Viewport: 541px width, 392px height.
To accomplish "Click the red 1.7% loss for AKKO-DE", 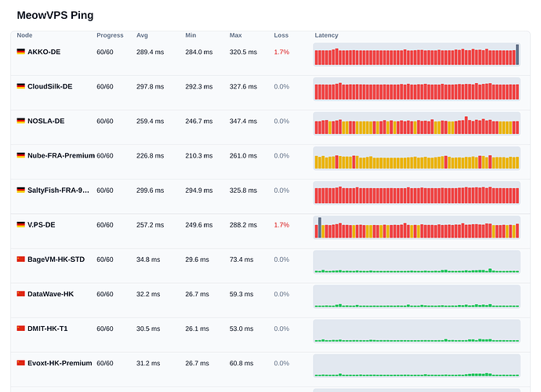I will pyautogui.click(x=281, y=52).
